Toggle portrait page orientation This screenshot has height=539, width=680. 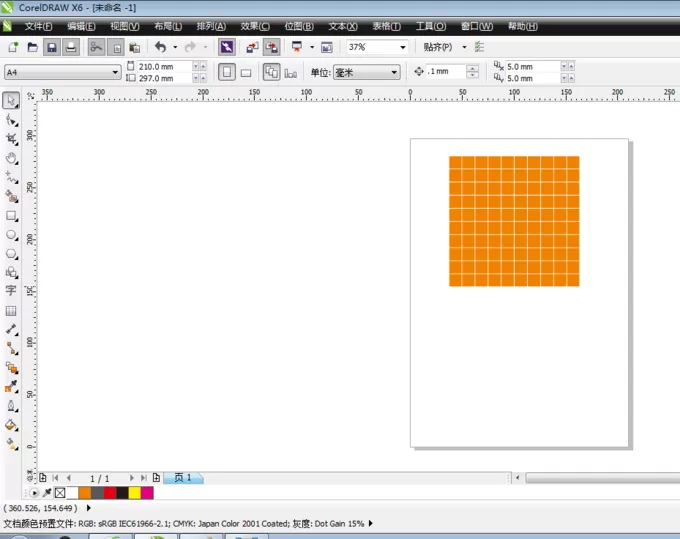click(227, 72)
